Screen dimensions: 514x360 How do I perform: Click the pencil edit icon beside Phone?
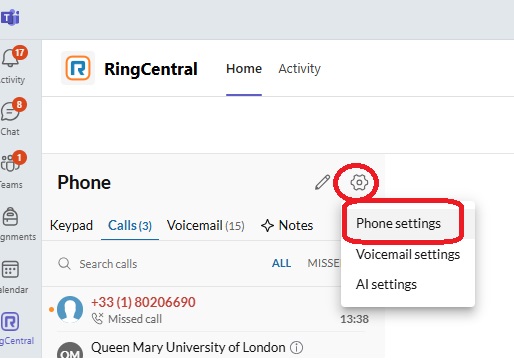click(322, 182)
